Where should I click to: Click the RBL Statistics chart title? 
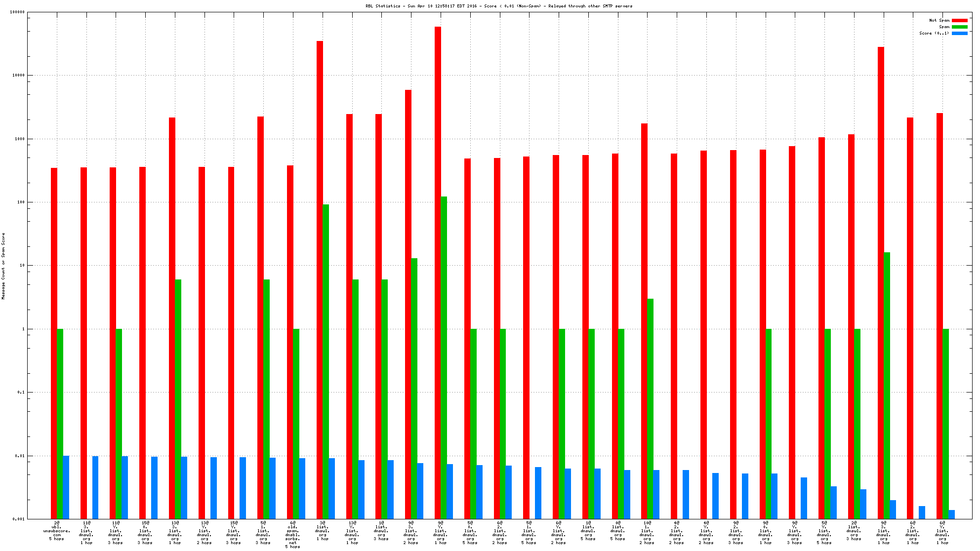click(x=498, y=6)
